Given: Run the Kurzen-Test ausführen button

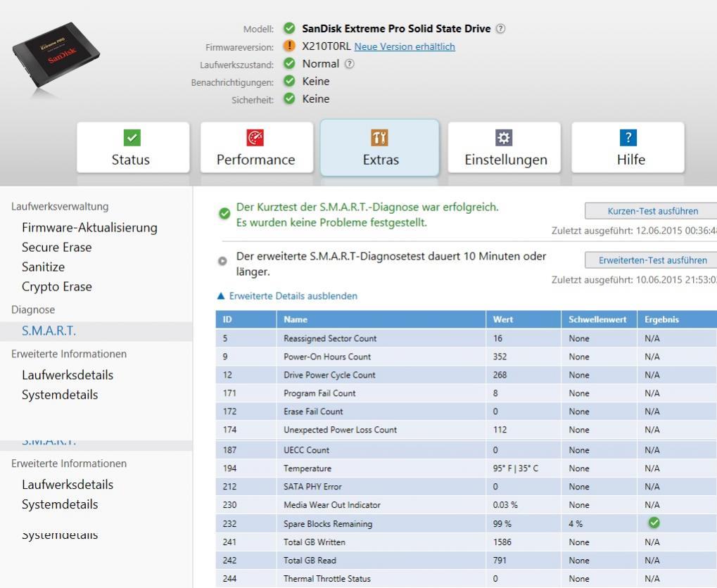Looking at the screenshot, I should (x=652, y=211).
